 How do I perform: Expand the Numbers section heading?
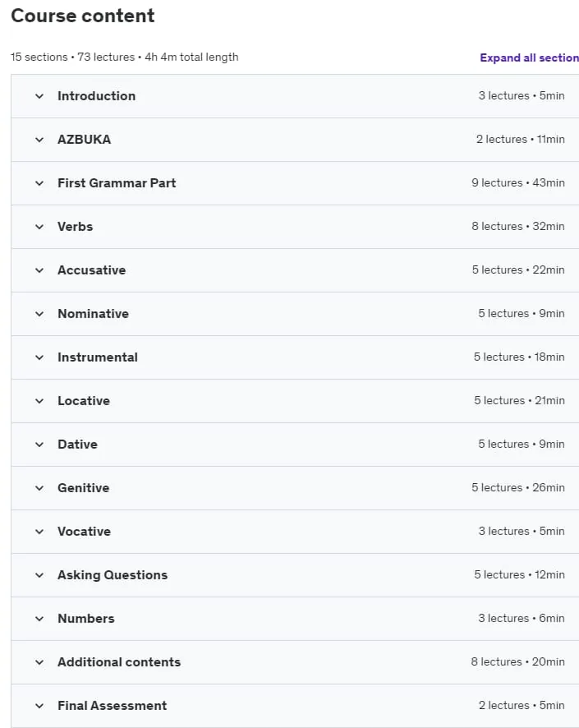coord(86,619)
